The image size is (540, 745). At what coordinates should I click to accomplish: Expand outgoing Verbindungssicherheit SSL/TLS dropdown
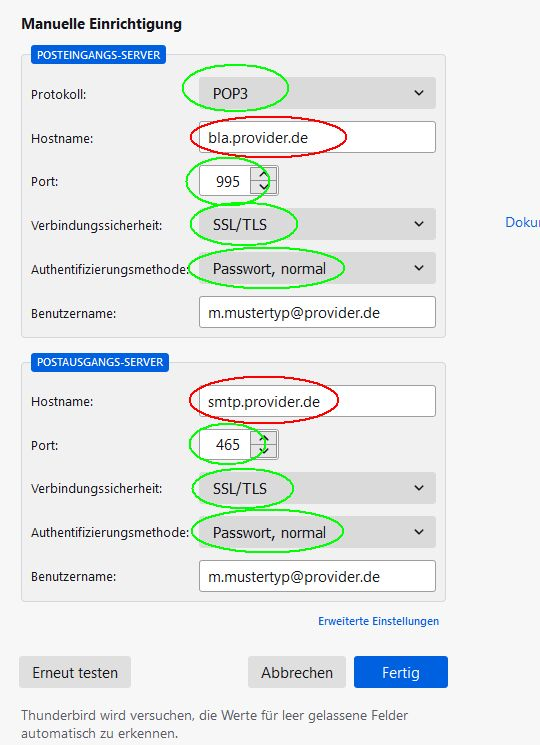tap(317, 488)
